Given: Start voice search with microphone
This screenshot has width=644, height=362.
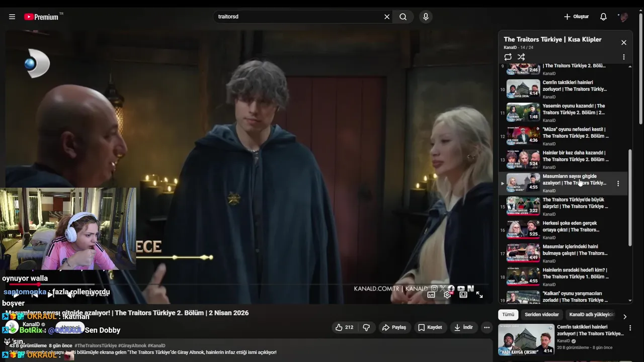Looking at the screenshot, I should 426,17.
